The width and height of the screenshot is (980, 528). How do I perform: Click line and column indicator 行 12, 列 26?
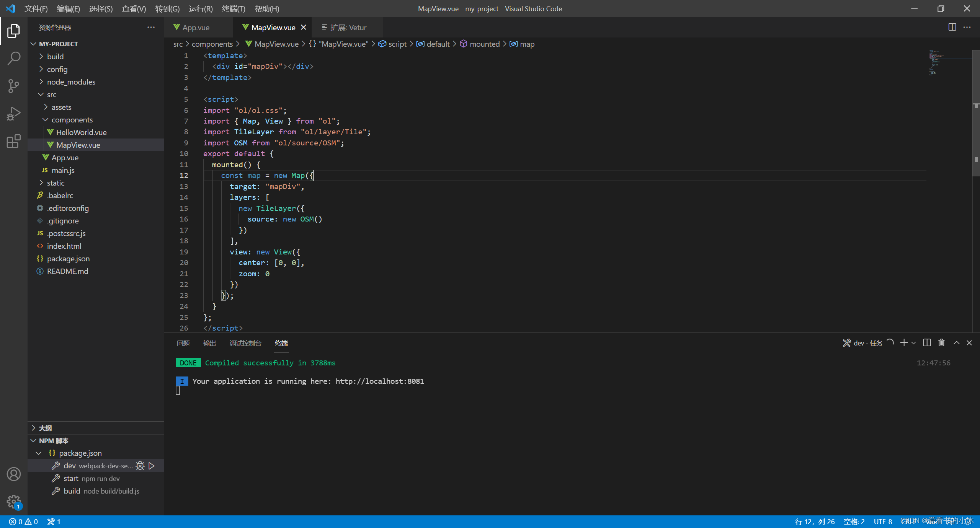815,521
